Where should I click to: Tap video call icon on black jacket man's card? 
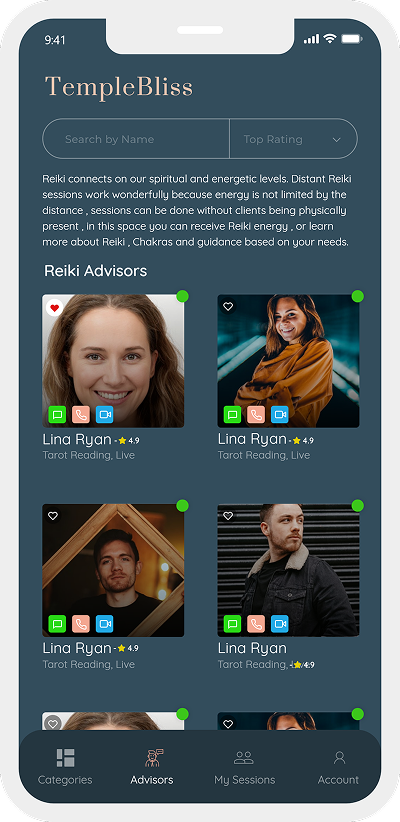[280, 624]
